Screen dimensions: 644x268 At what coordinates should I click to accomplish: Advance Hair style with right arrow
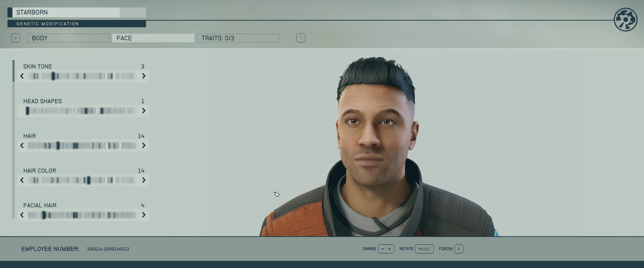coord(144,145)
